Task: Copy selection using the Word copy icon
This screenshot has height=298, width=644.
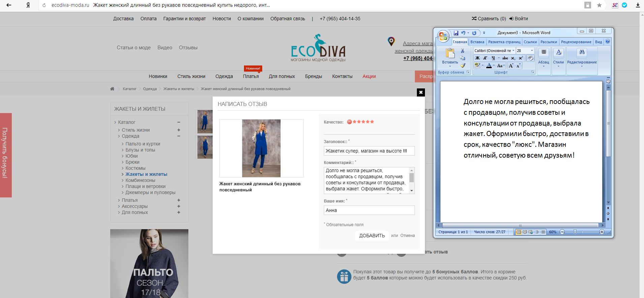Action: pyautogui.click(x=462, y=58)
